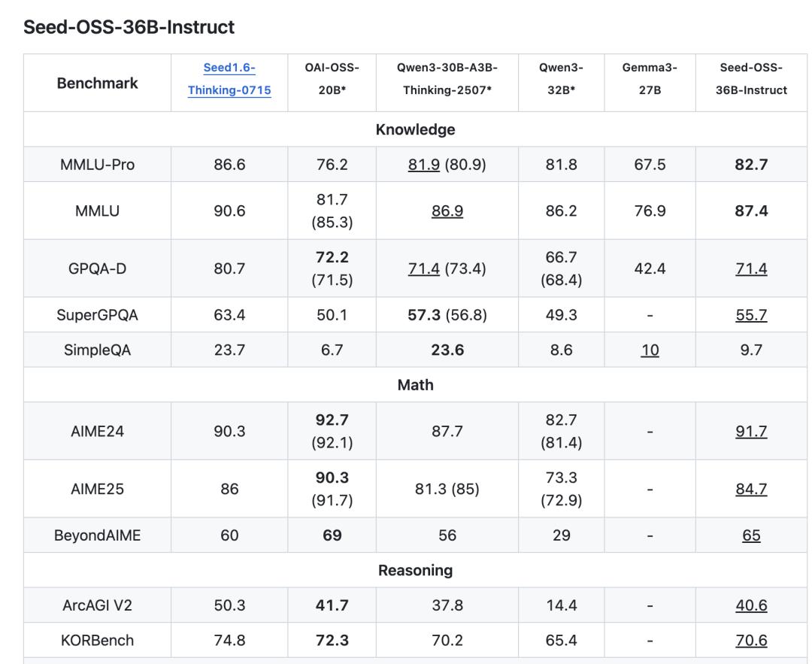
Task: Click the 76.2 cell in MMLU-Pro row
Action: tap(332, 164)
